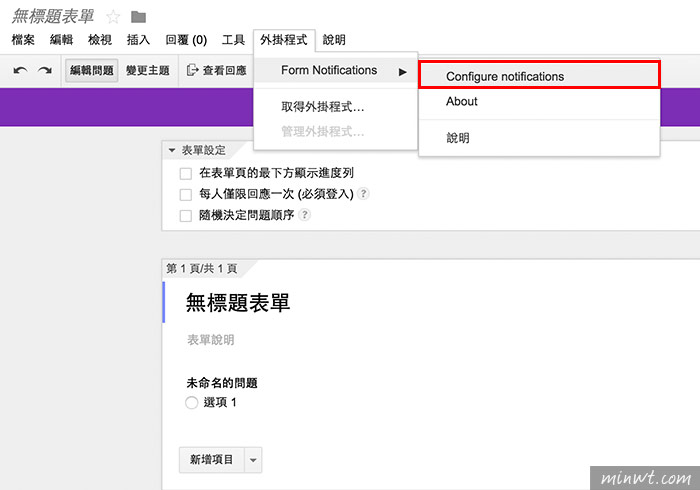Open the 說明 menu in menu bar

pos(334,40)
